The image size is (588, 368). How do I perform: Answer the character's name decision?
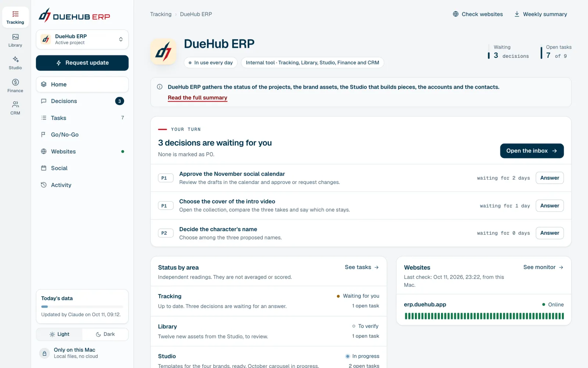pyautogui.click(x=549, y=233)
